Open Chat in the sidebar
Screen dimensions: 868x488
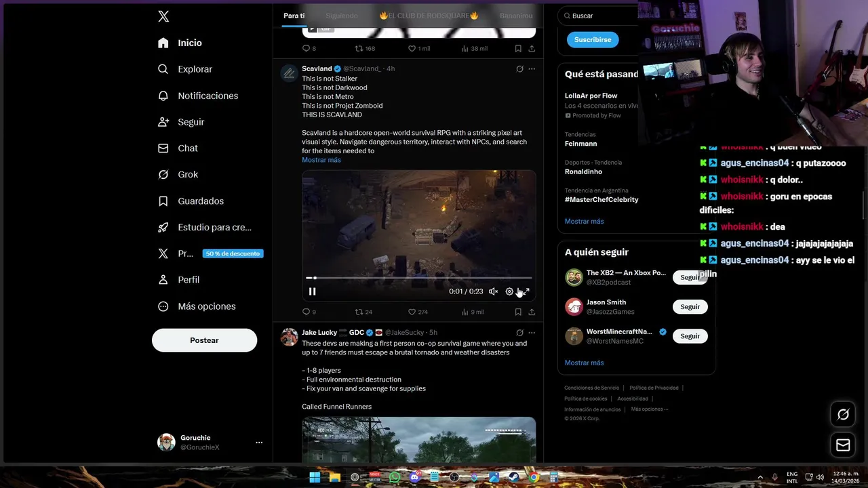(x=178, y=148)
